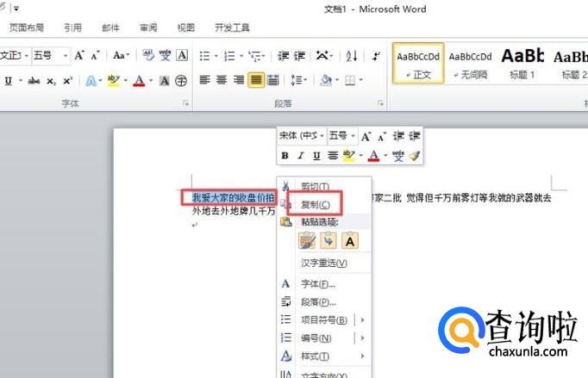Image resolution: width=588 pixels, height=378 pixels.
Task: Toggle Underline in the mini toolbar
Action: [317, 156]
